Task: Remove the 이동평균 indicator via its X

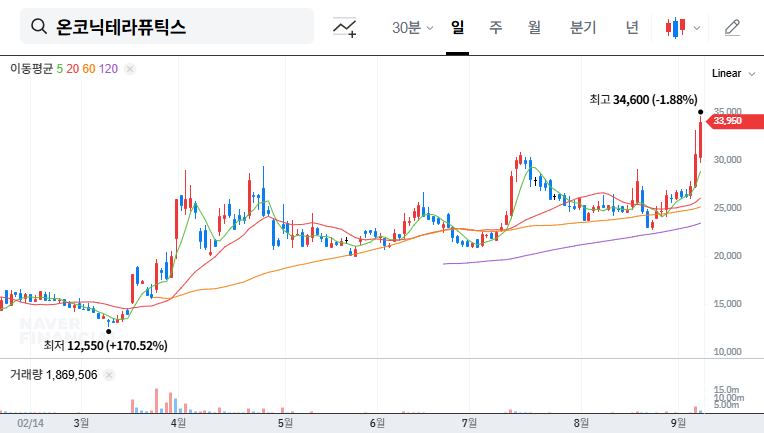Action: [130, 69]
